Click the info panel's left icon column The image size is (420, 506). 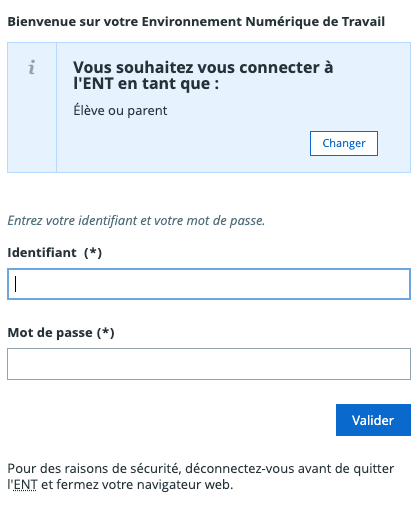click(32, 107)
